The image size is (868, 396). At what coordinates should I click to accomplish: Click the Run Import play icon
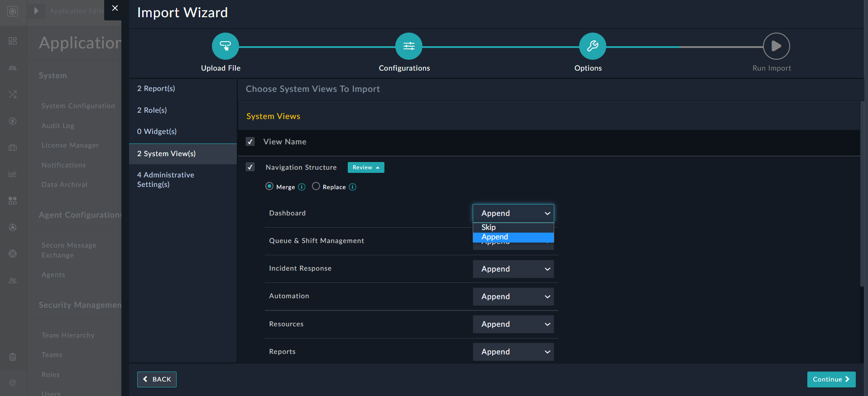coord(776,46)
